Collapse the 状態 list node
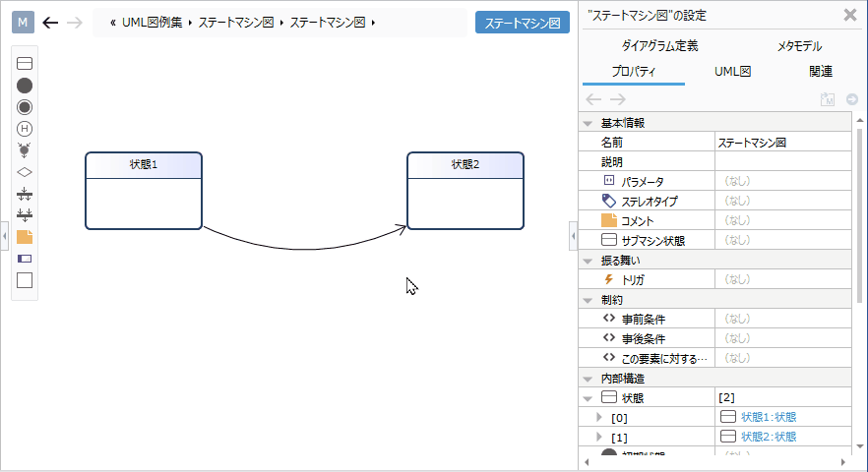 (x=588, y=398)
